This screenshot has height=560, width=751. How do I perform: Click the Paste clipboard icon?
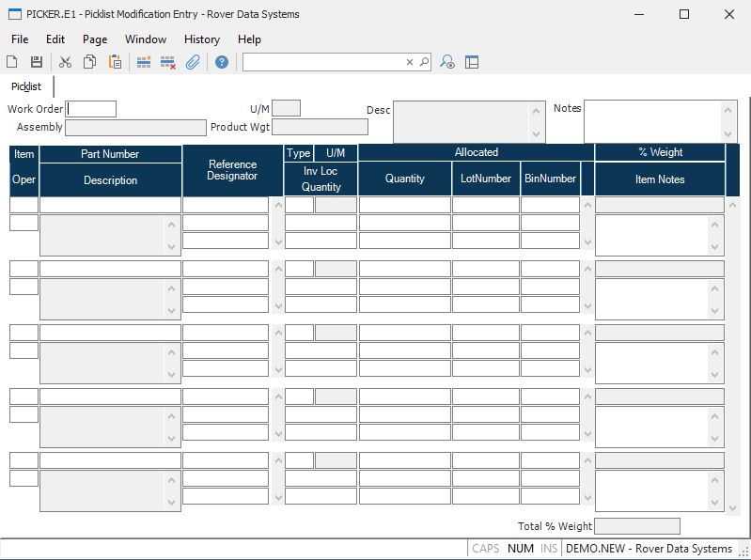[115, 62]
